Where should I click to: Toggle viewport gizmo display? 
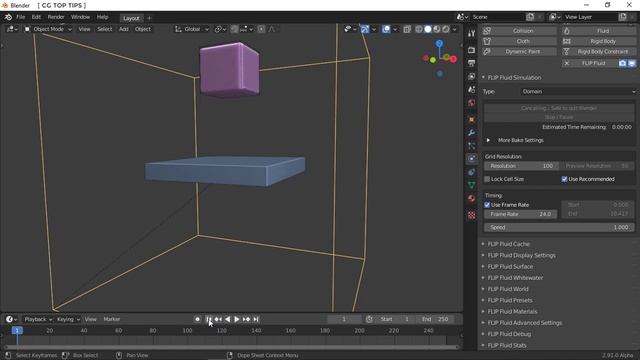364,29
